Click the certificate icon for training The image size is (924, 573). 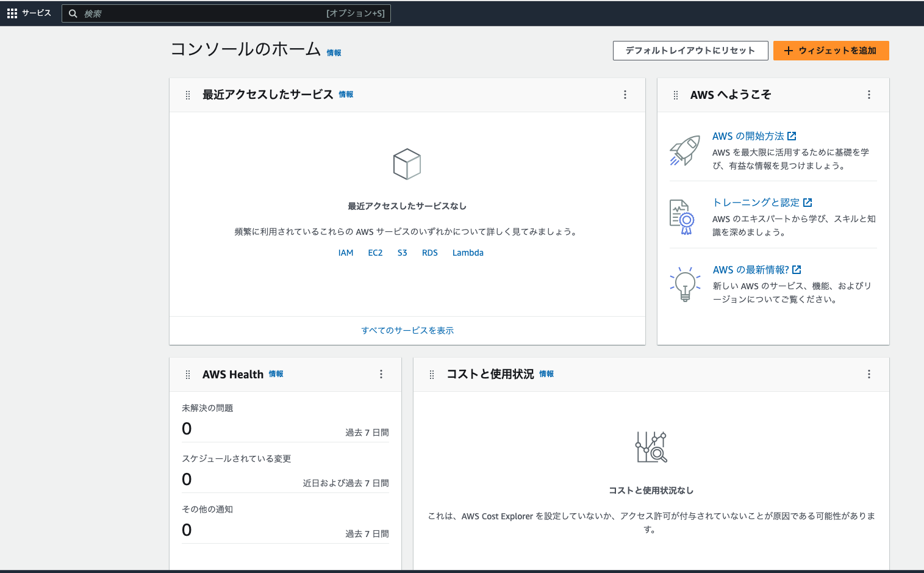tap(682, 217)
